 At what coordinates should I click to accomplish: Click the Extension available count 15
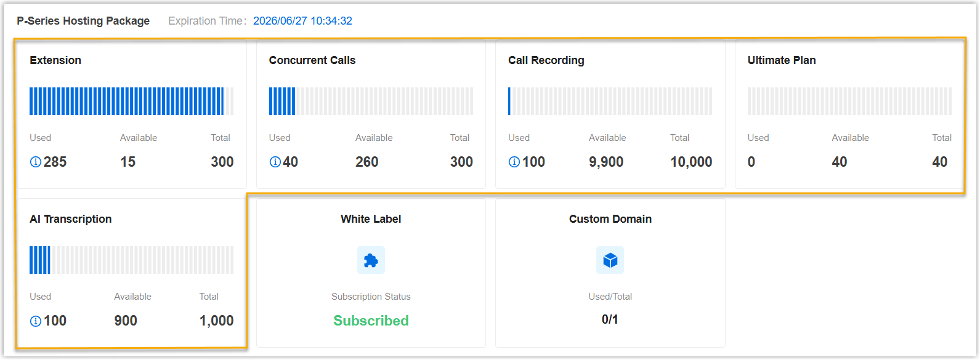click(128, 162)
